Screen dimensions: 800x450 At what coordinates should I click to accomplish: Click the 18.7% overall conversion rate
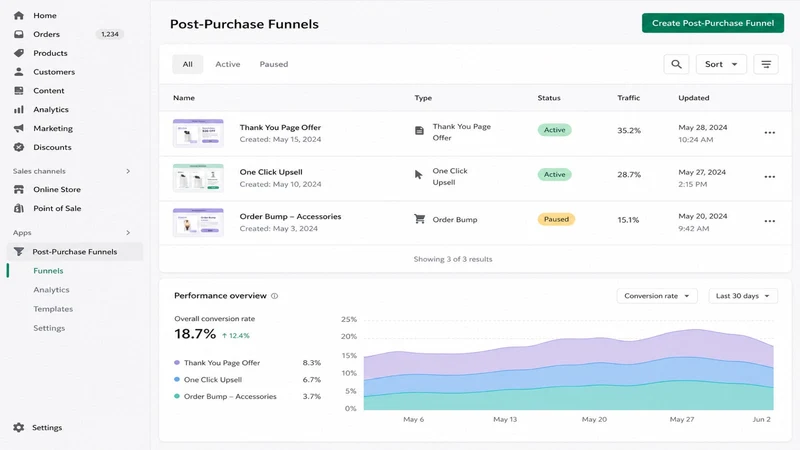click(x=195, y=334)
